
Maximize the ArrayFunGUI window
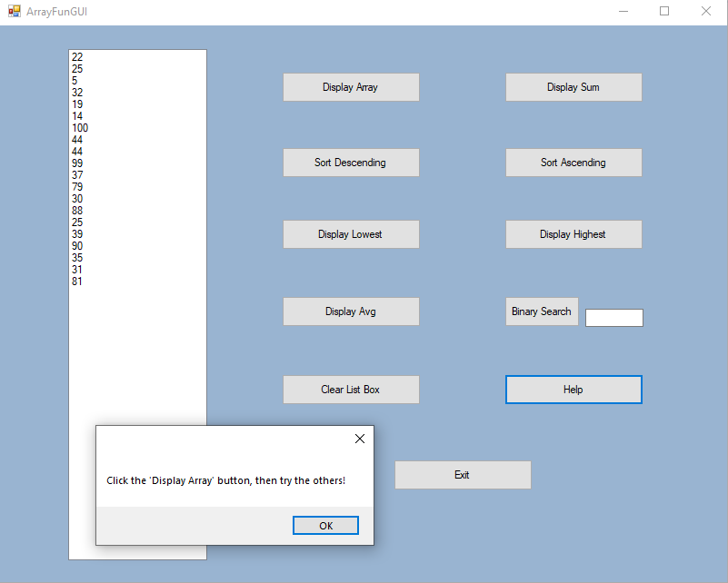pos(664,11)
